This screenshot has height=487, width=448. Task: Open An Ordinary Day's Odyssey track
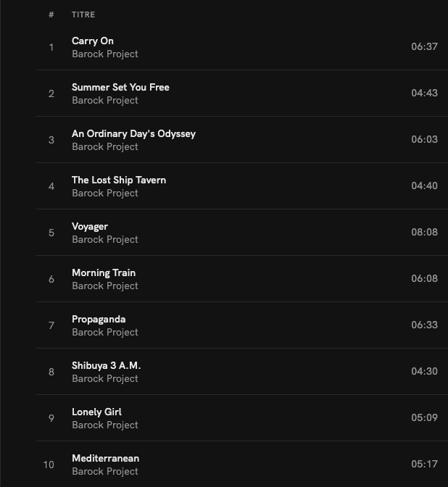click(133, 134)
